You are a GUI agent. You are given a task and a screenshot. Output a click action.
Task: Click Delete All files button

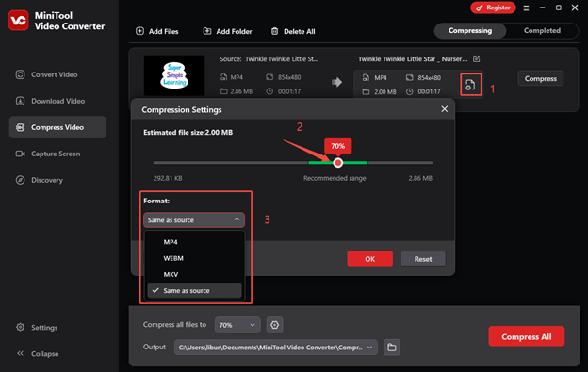click(293, 31)
